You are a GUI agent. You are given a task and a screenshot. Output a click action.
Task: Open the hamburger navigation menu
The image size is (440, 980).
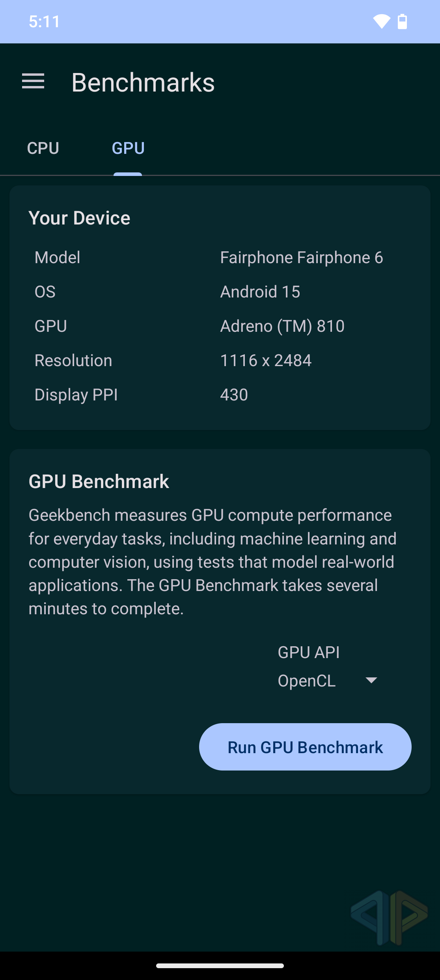click(x=33, y=81)
